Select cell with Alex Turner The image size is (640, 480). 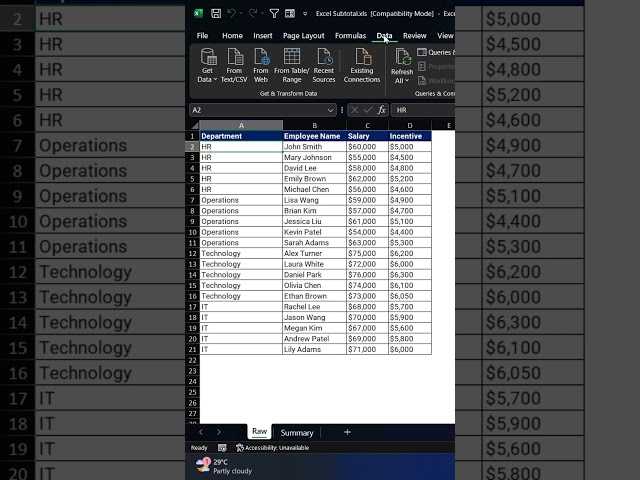[314, 253]
